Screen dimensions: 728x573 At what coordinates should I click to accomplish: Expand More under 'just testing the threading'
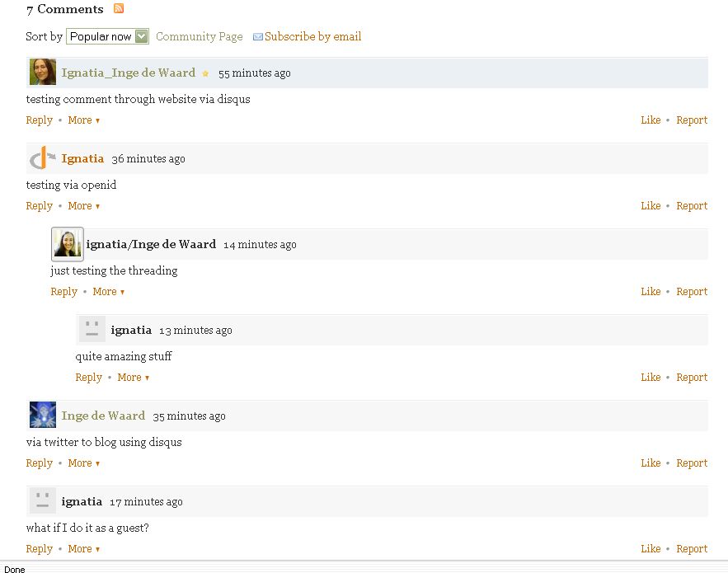108,292
